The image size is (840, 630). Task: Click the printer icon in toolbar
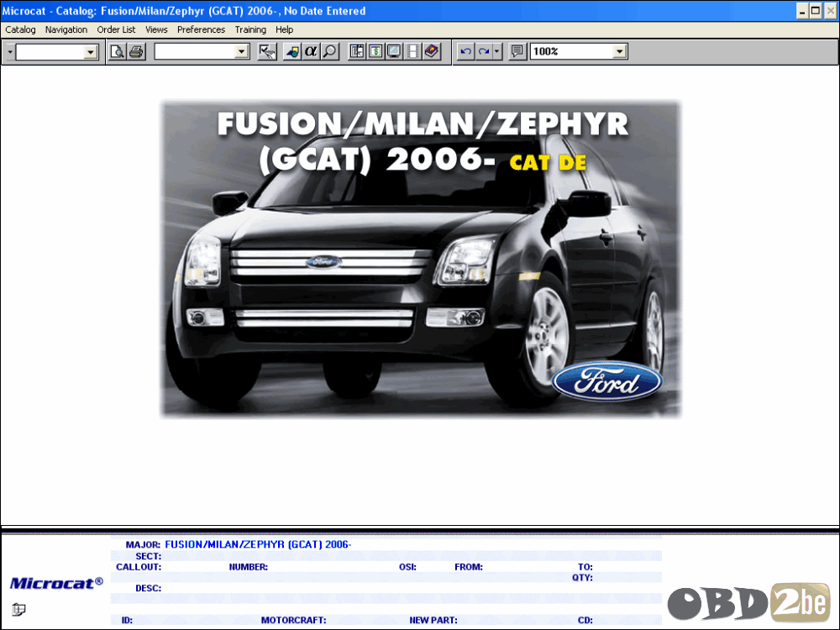tap(137, 51)
